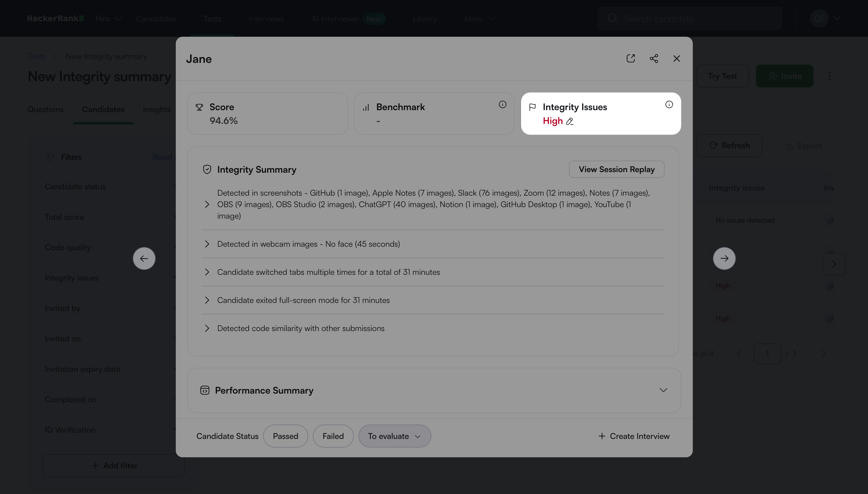The image size is (868, 494).
Task: Expand code similarity detection row
Action: point(207,328)
